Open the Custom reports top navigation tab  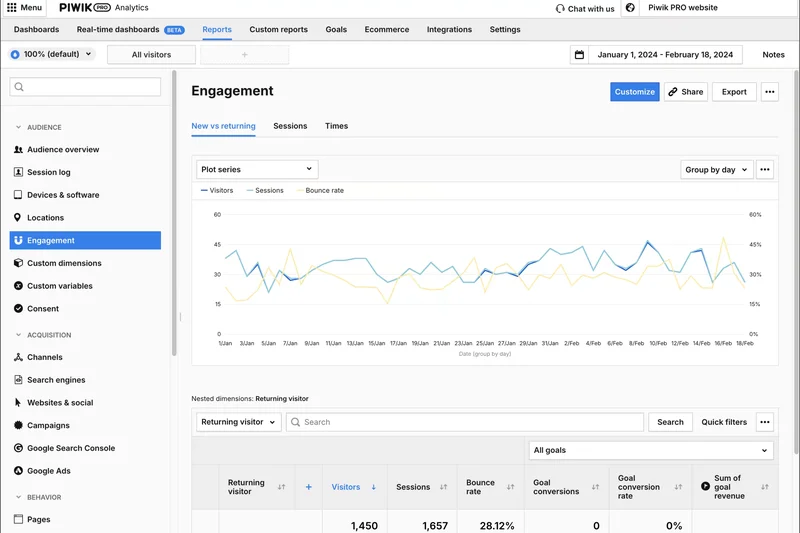[279, 30]
